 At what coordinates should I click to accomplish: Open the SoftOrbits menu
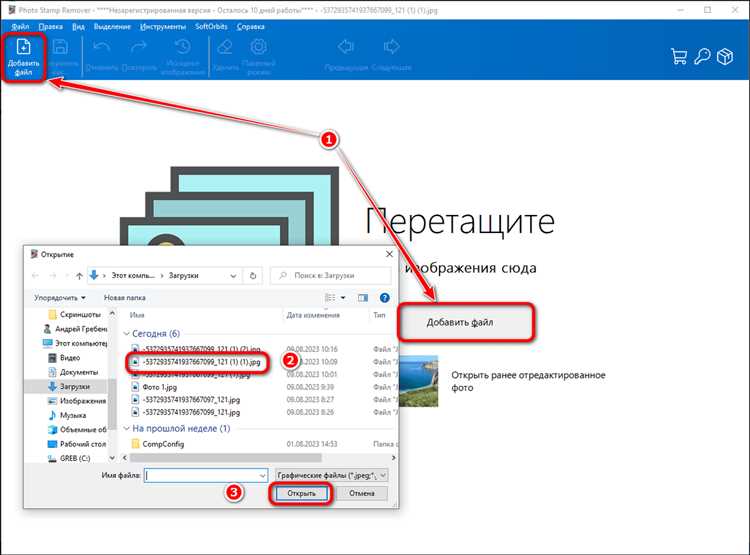pos(211,27)
